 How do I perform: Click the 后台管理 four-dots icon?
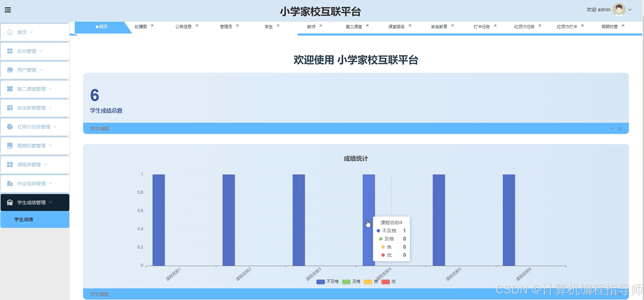pos(10,51)
